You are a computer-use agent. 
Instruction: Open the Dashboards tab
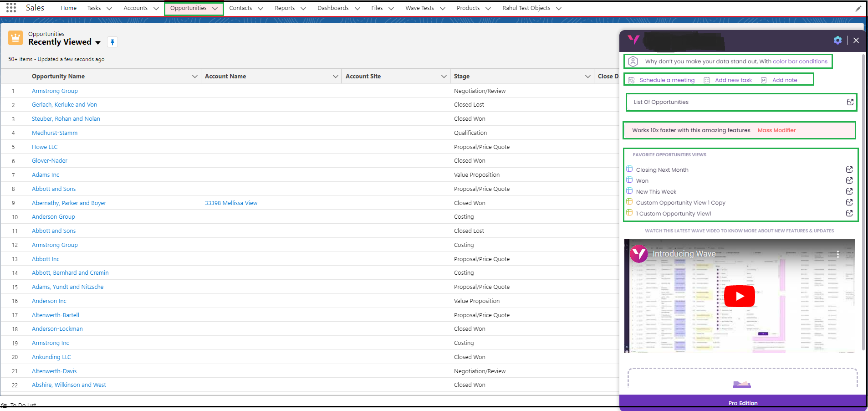pos(333,8)
